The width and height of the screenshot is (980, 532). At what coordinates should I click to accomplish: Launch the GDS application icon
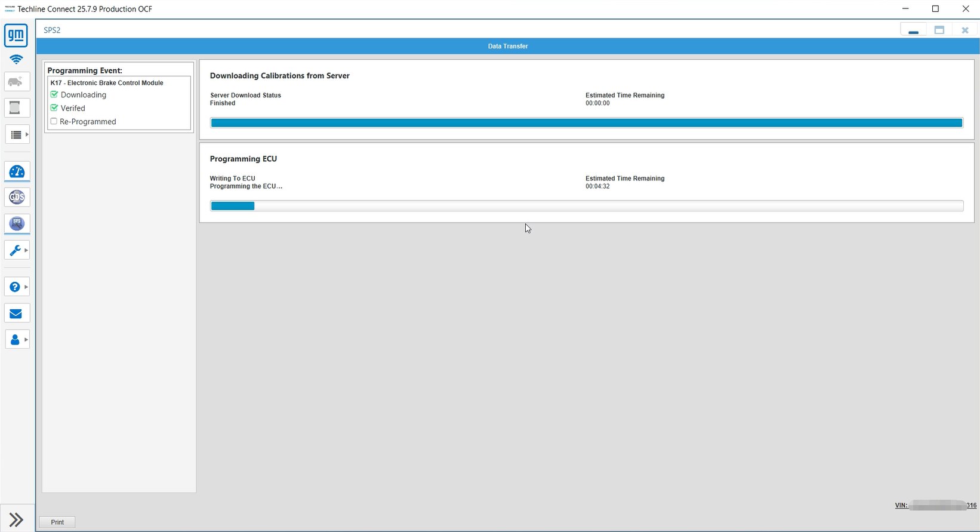pyautogui.click(x=17, y=198)
